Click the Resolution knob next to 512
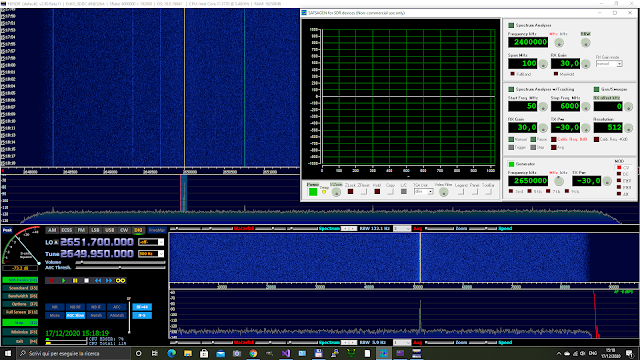The width and height of the screenshot is (640, 360). pos(629,128)
